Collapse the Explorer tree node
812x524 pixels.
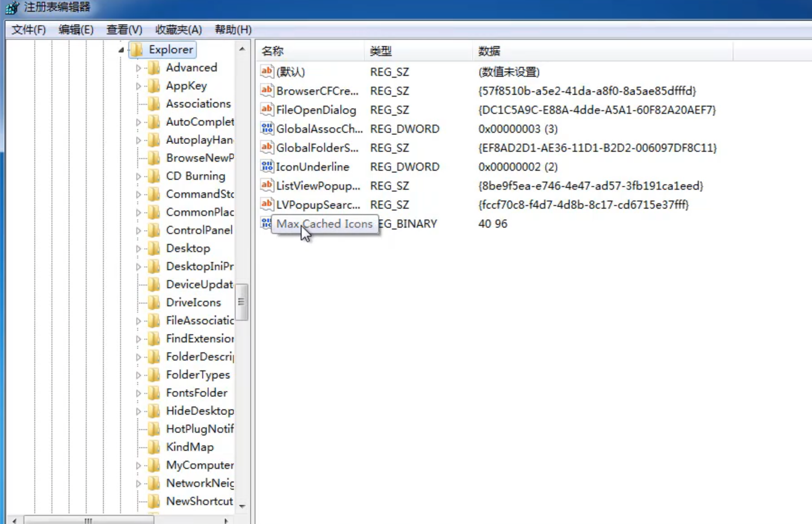tap(121, 50)
